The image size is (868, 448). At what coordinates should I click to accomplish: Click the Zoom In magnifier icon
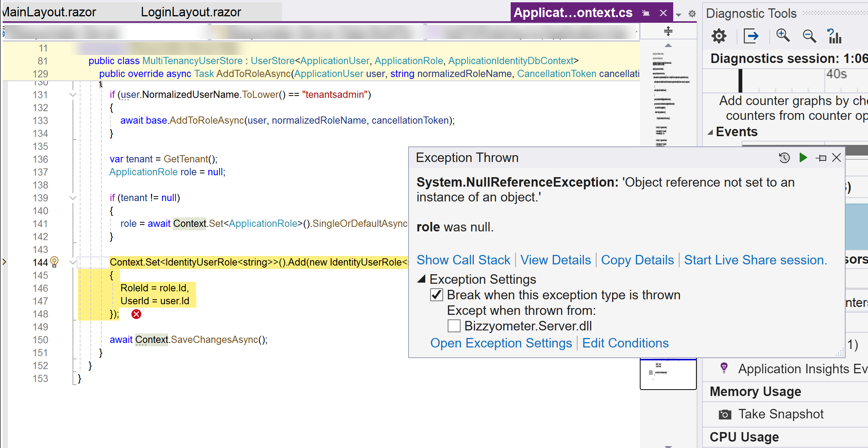(783, 36)
